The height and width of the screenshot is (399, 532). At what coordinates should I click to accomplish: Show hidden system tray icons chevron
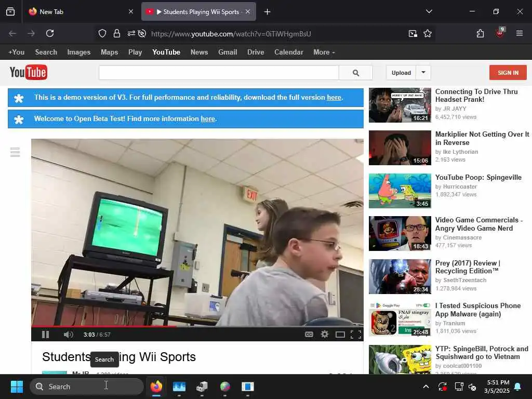pyautogui.click(x=426, y=387)
